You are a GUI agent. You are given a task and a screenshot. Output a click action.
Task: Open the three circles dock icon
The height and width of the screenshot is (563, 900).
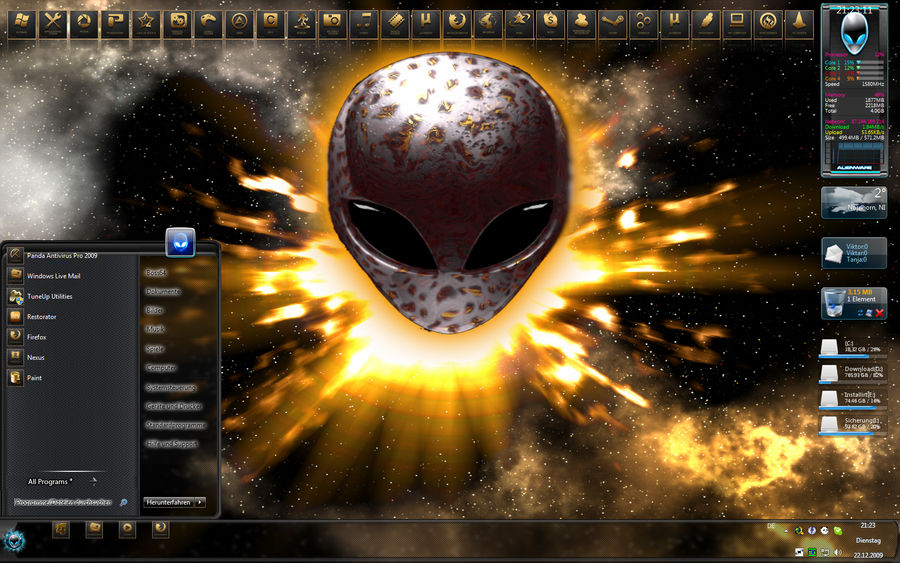[x=643, y=24]
